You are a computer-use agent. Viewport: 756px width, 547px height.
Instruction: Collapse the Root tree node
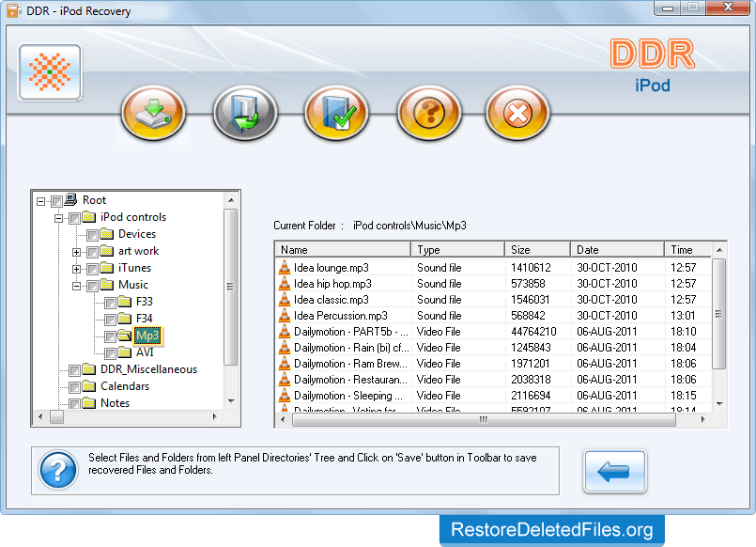(x=41, y=201)
